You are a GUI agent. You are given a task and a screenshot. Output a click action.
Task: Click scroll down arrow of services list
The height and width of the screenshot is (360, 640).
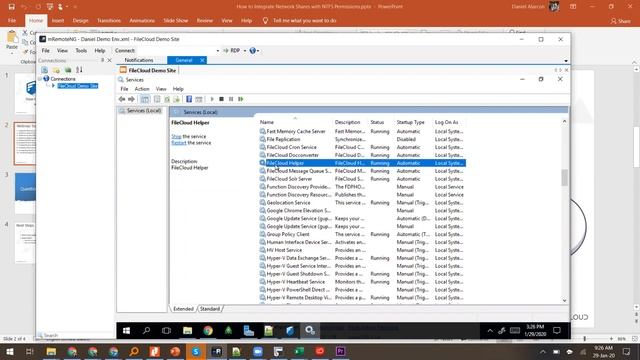564,300
